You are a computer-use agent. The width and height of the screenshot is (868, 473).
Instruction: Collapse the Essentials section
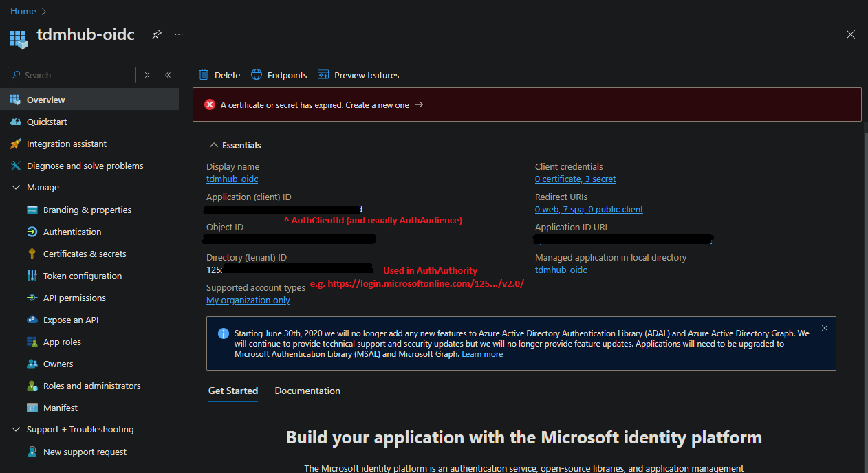tap(213, 145)
